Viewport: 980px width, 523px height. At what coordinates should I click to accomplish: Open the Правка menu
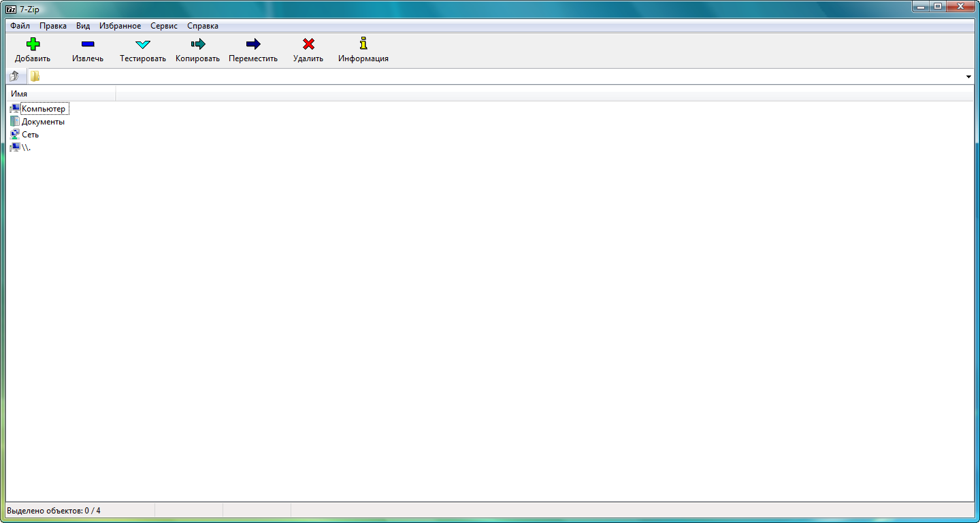[53, 26]
